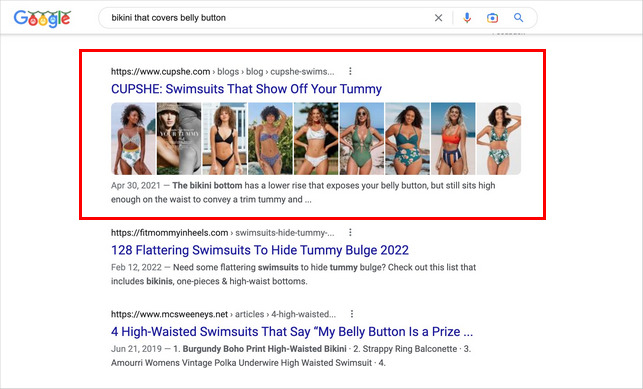Image resolution: width=643 pixels, height=389 pixels.
Task: Open thumbnail of the white bikini, hands on hips
Action: pos(316,139)
